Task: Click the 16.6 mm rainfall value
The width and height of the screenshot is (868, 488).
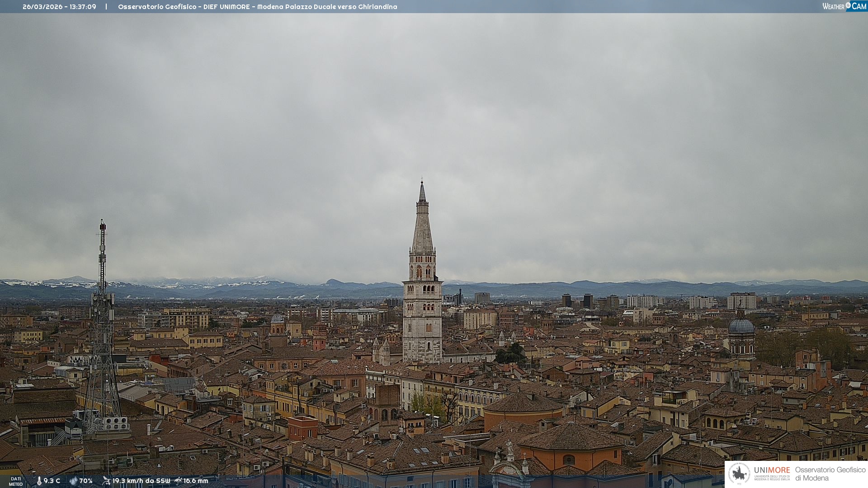Action: point(196,481)
